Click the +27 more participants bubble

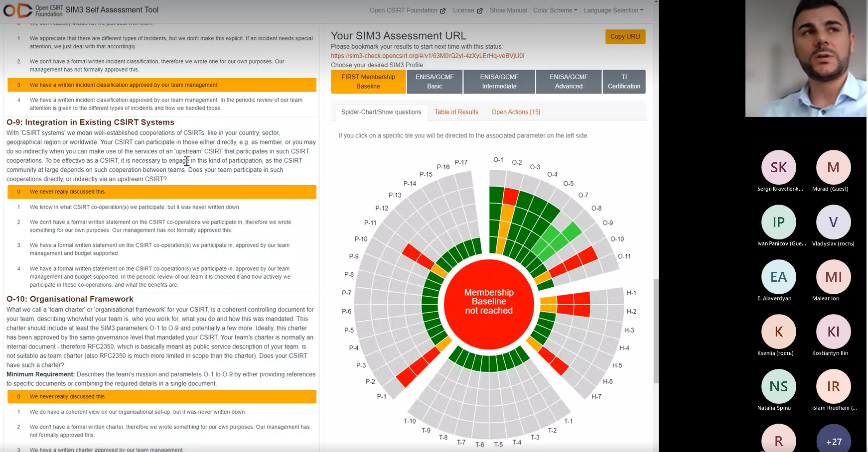(x=834, y=440)
